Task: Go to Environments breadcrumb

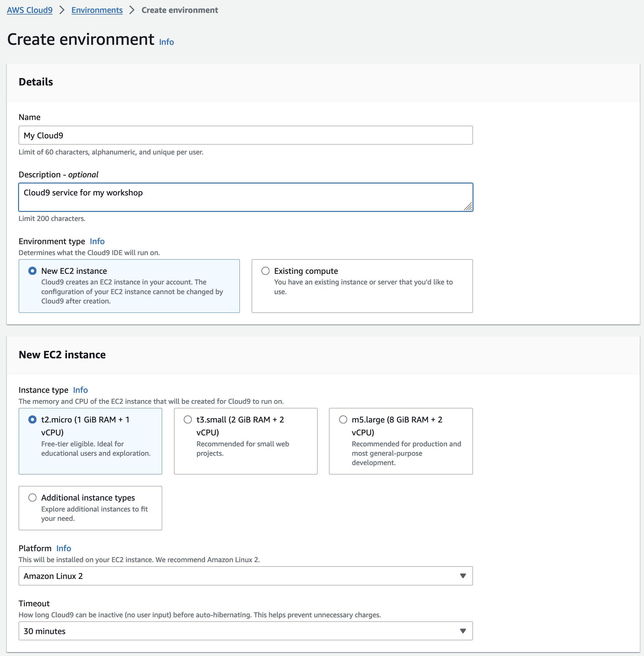Action: pos(97,10)
